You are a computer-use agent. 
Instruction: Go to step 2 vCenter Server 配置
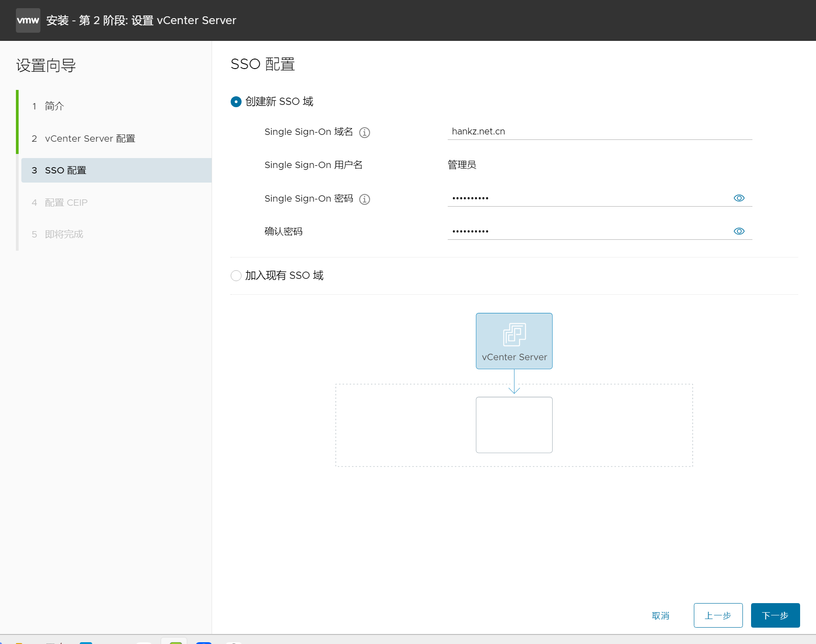coord(116,139)
